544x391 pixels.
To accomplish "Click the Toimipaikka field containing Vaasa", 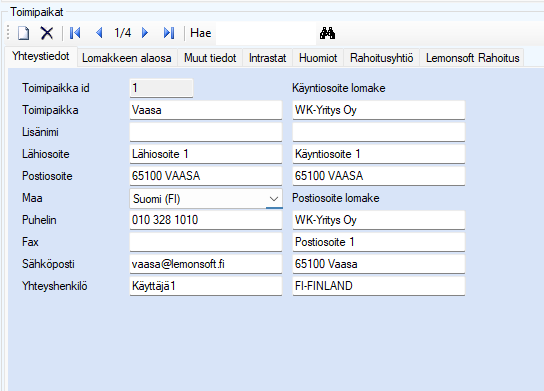I will (x=206, y=110).
